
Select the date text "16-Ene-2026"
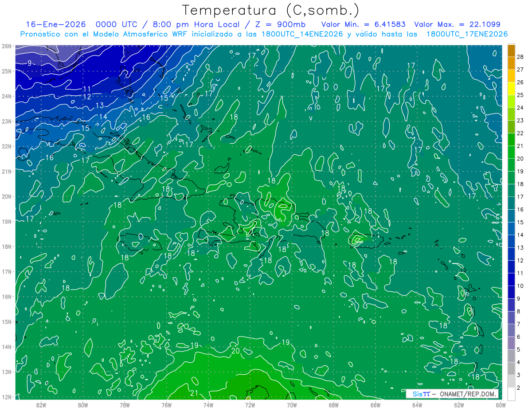point(55,24)
